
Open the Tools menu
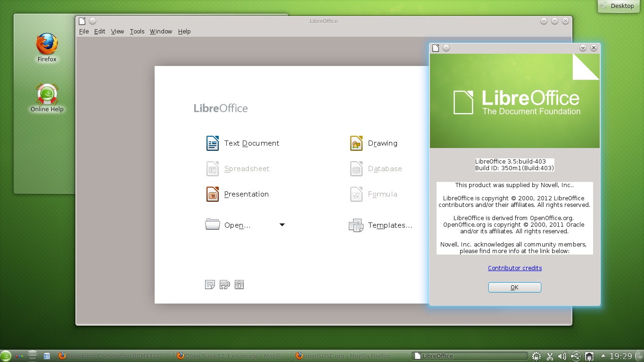coord(137,31)
